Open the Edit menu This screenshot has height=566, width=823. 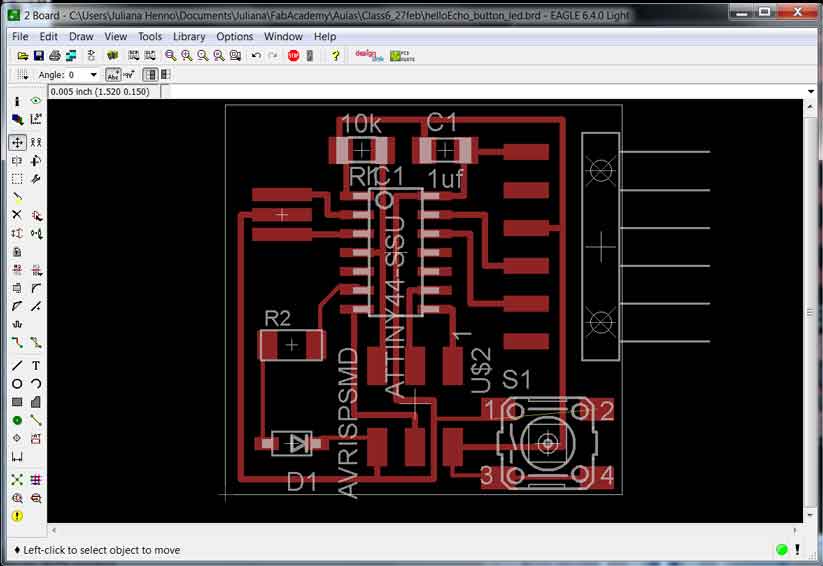48,36
